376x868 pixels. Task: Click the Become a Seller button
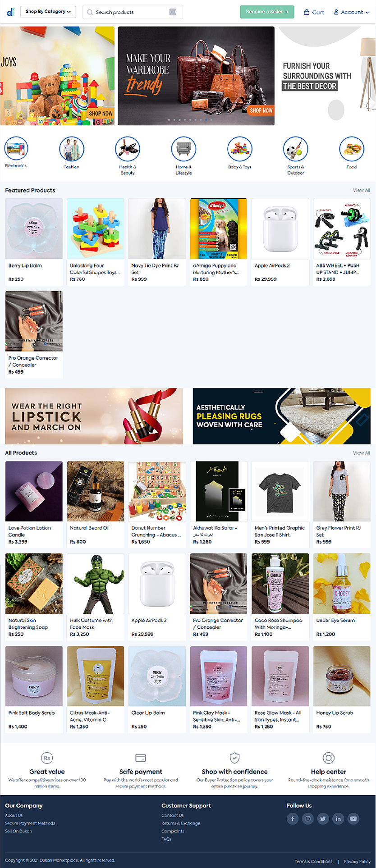point(267,12)
